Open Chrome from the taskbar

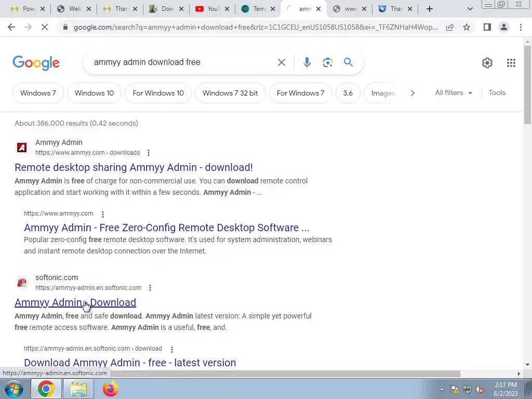coord(46,389)
